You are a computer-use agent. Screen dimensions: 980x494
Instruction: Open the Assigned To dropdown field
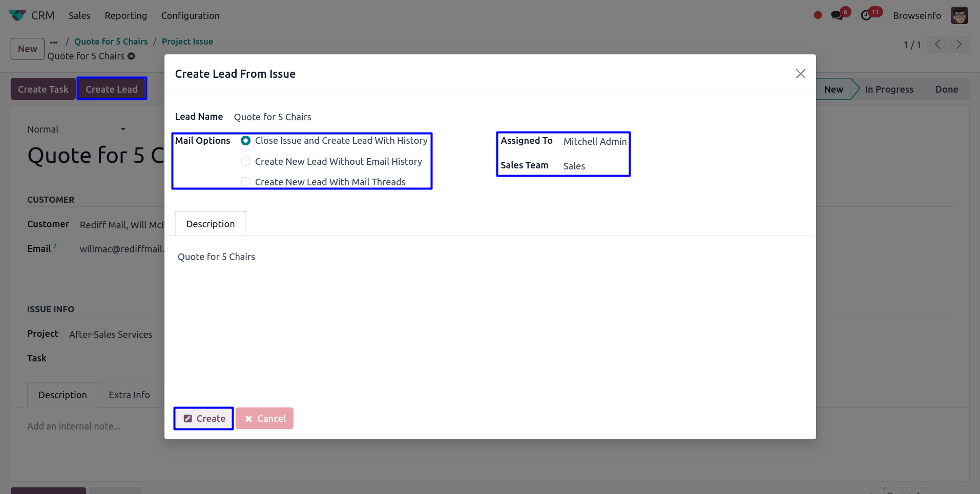click(595, 141)
